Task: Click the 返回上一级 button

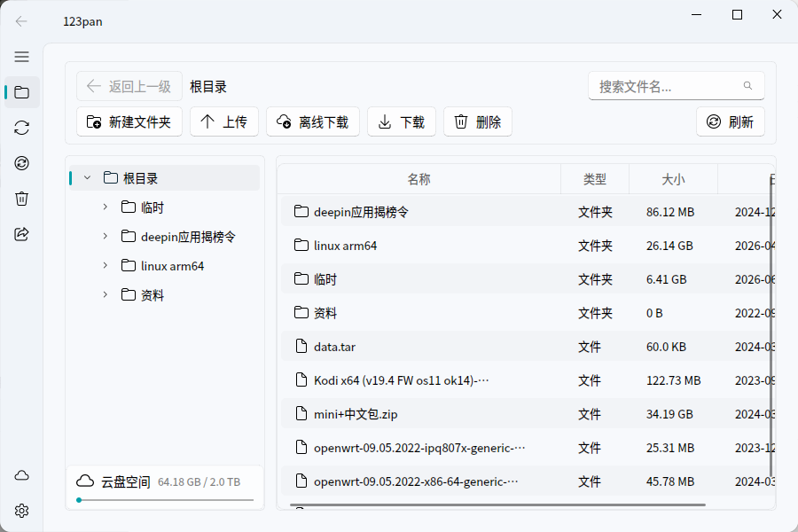Action: tap(129, 87)
